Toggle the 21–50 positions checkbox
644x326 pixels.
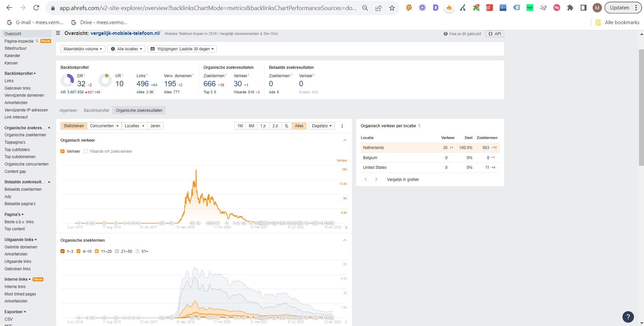(117, 251)
